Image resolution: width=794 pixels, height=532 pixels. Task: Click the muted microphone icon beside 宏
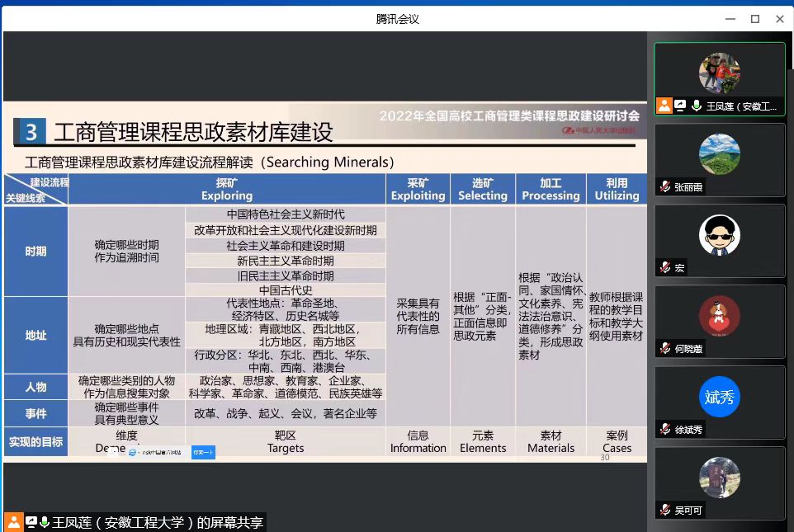(664, 268)
